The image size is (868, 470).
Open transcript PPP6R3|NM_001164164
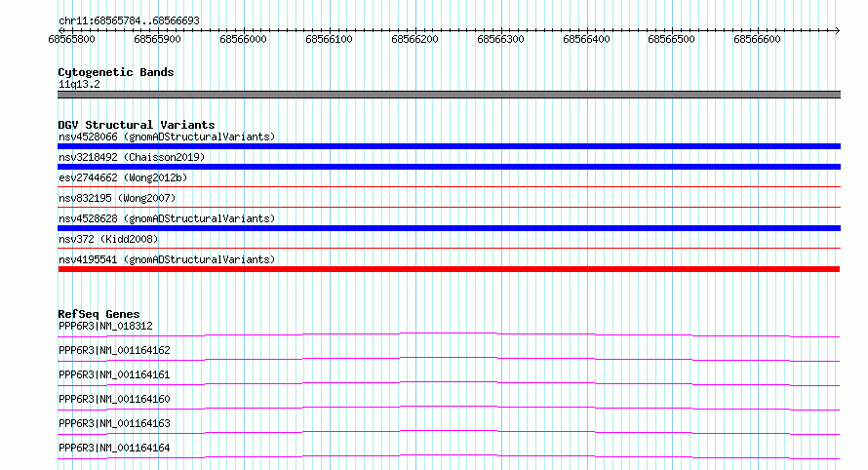(114, 448)
